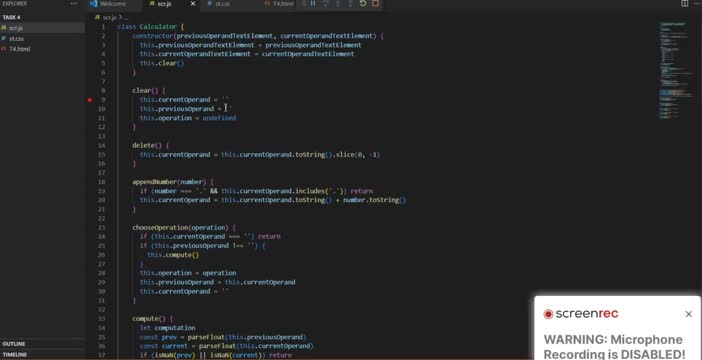Collapse the TASK 4 folder section
The height and width of the screenshot is (360, 702).
click(x=12, y=17)
